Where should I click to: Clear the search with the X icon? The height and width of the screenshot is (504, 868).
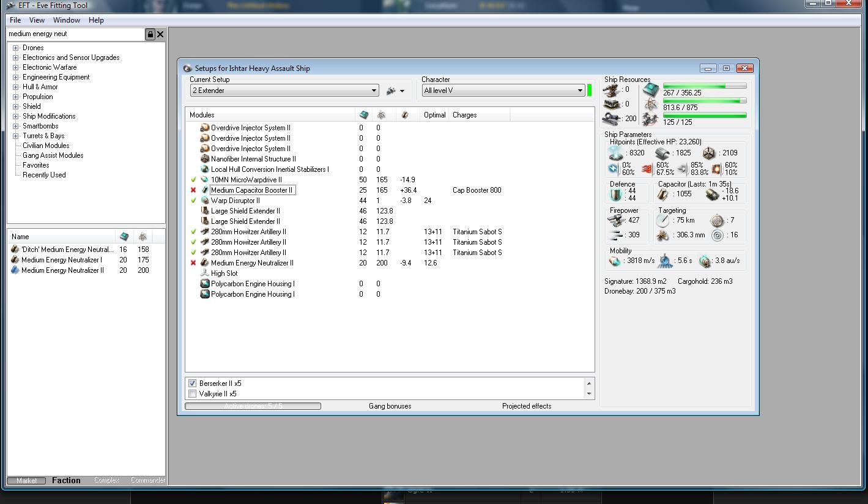160,34
